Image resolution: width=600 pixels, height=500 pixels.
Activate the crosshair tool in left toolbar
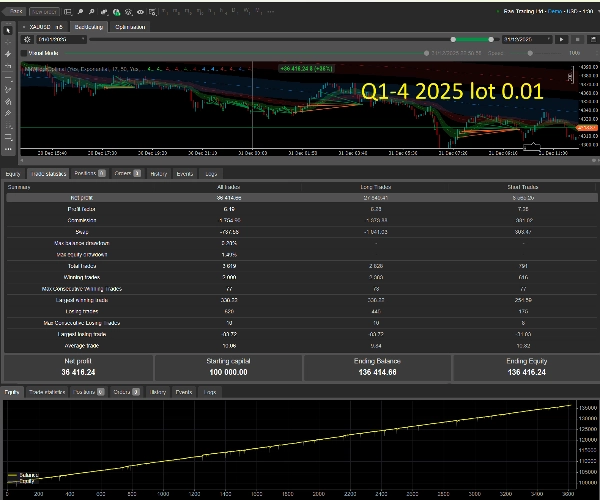(x=8, y=42)
